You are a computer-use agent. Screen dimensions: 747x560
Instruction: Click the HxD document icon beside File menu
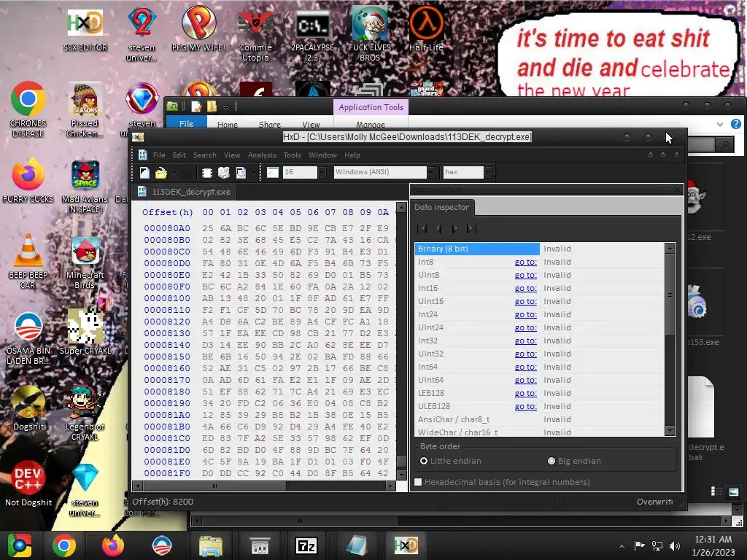[142, 155]
